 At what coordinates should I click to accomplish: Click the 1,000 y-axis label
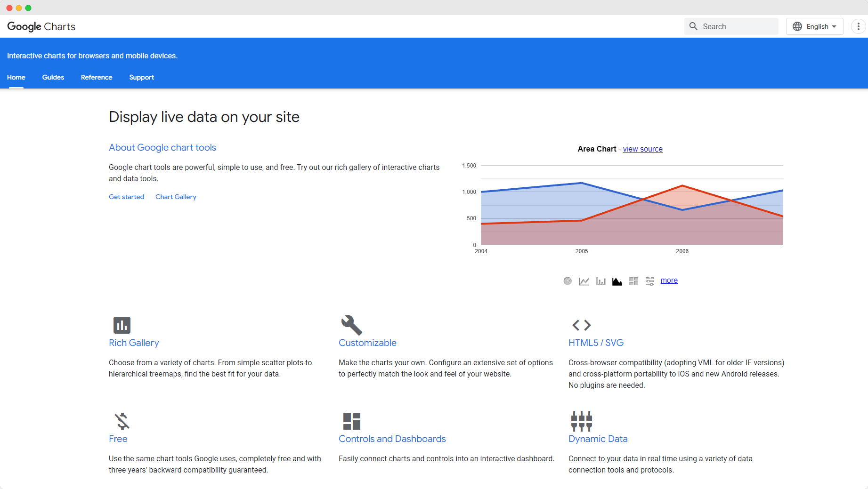click(469, 192)
